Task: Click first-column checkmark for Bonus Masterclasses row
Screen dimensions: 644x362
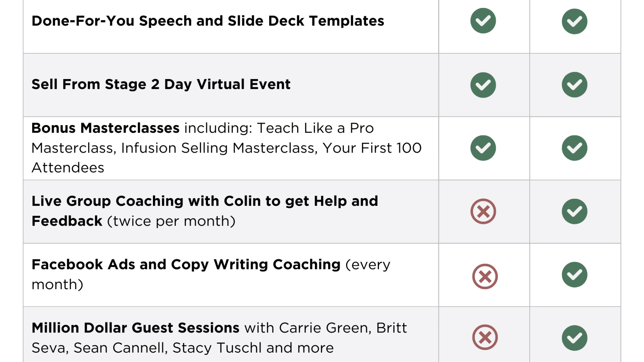Action: (483, 148)
